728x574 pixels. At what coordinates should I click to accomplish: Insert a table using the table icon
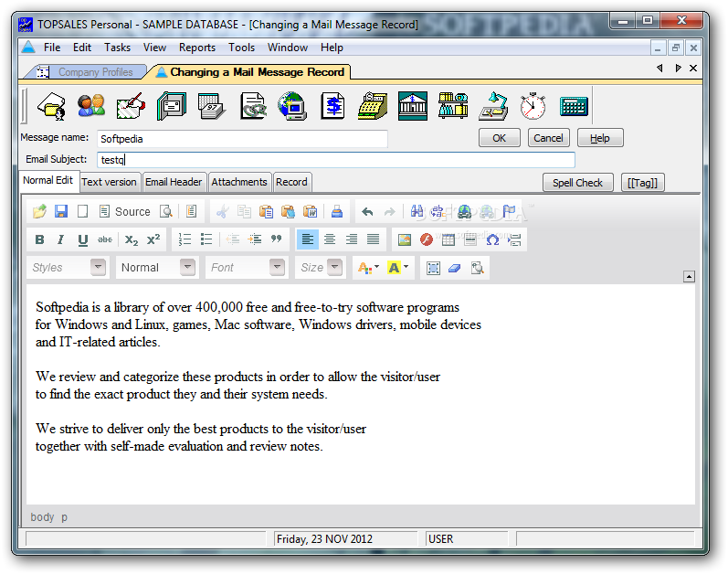pos(448,239)
